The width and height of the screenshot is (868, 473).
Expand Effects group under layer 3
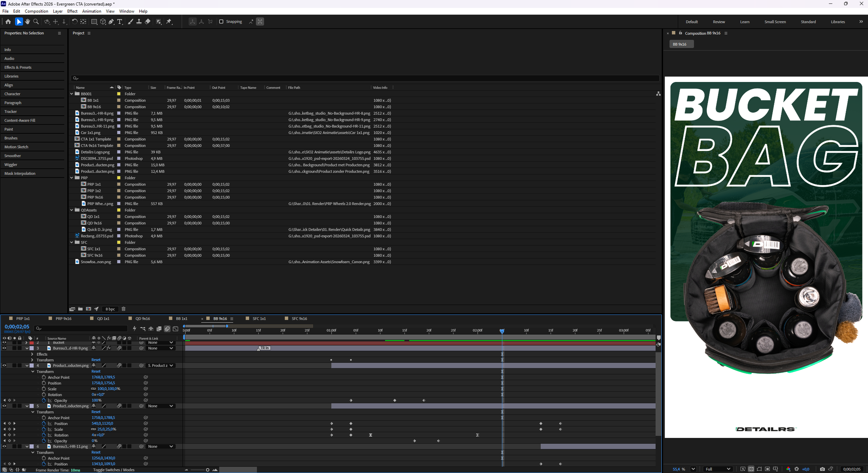click(x=32, y=354)
